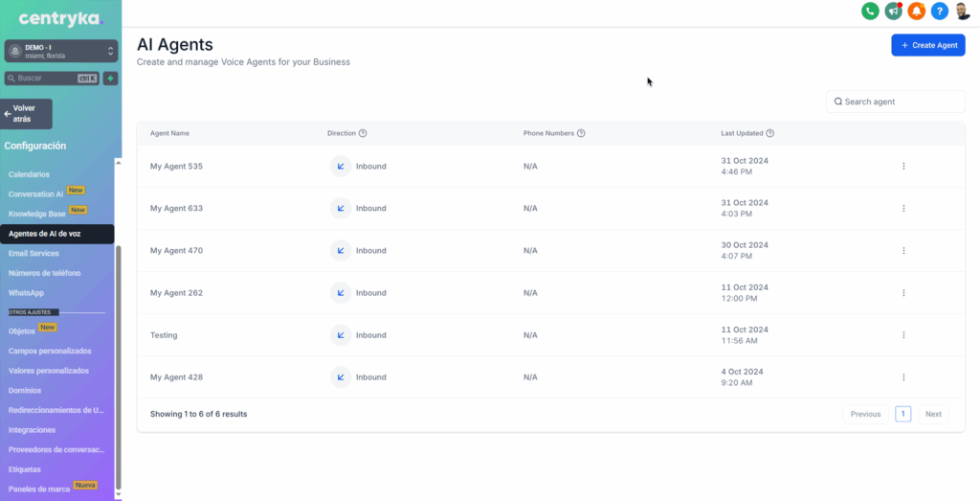This screenshot has width=980, height=501.
Task: Click the Direction column info icon
Action: point(363,133)
